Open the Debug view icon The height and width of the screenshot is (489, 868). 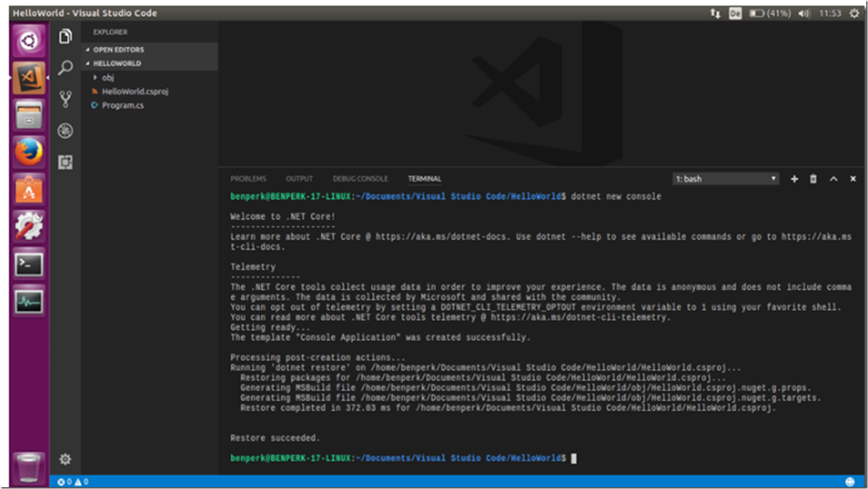(65, 131)
